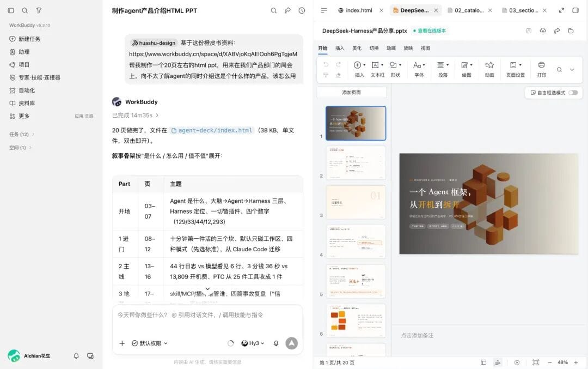The width and height of the screenshot is (588, 369).
Task: Switch to the 视图 ribbon tab
Action: 425,48
